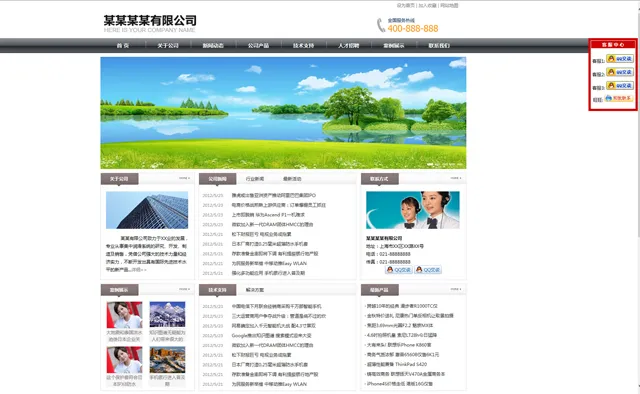This screenshot has width=640, height=394.
Task: Click the more link in the 关于公司 panel
Action: point(184,178)
